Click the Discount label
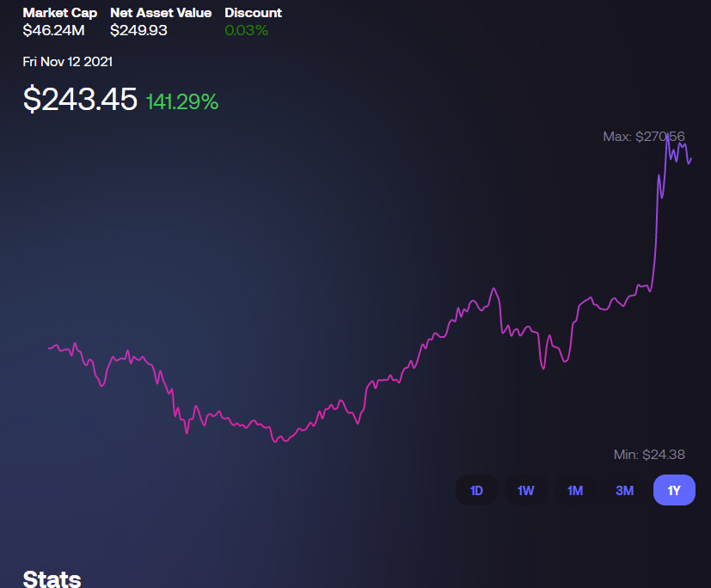The height and width of the screenshot is (588, 711). [253, 13]
